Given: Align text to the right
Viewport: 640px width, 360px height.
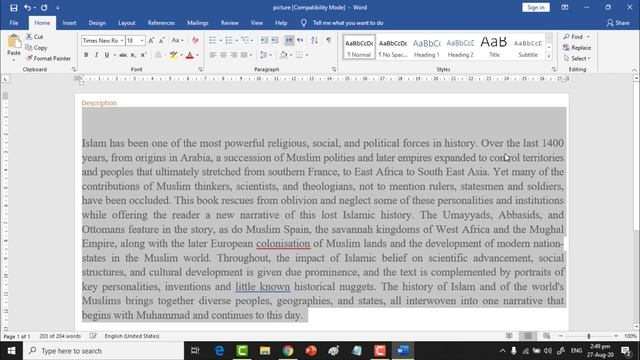Looking at the screenshot, I should 233,55.
